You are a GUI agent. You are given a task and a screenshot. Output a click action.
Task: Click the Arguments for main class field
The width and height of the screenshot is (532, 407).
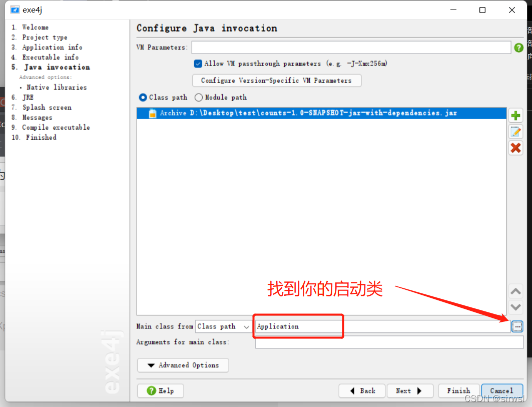tap(389, 342)
